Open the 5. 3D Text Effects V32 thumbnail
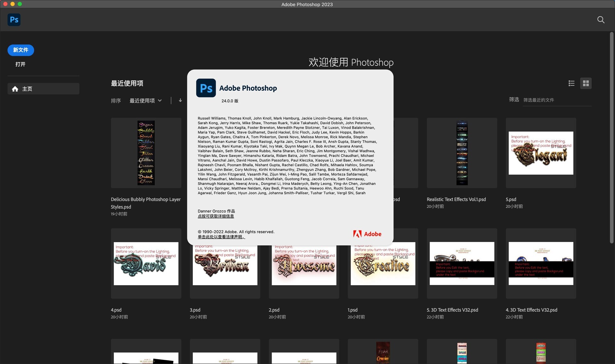Screen dimensions: 615x364 pos(462,263)
